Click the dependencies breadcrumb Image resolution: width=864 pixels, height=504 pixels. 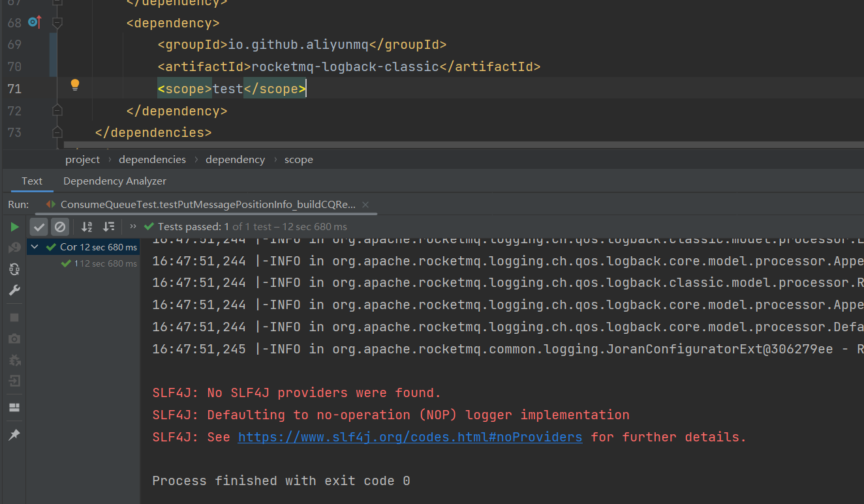(152, 159)
